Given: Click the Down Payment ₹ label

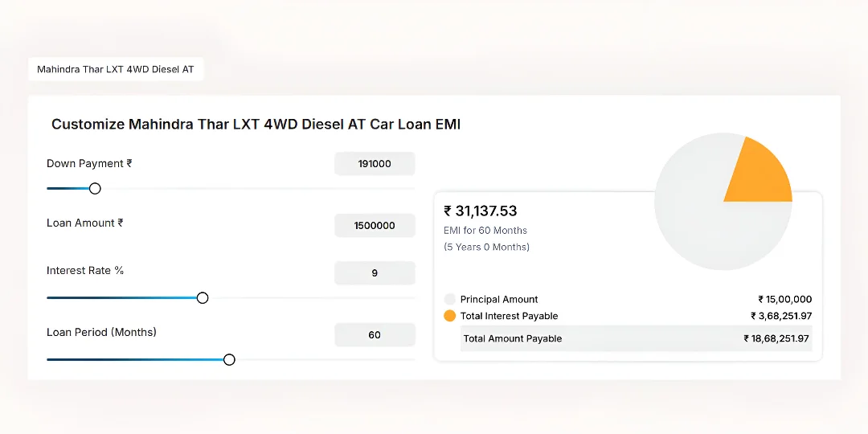Looking at the screenshot, I should click(x=89, y=164).
